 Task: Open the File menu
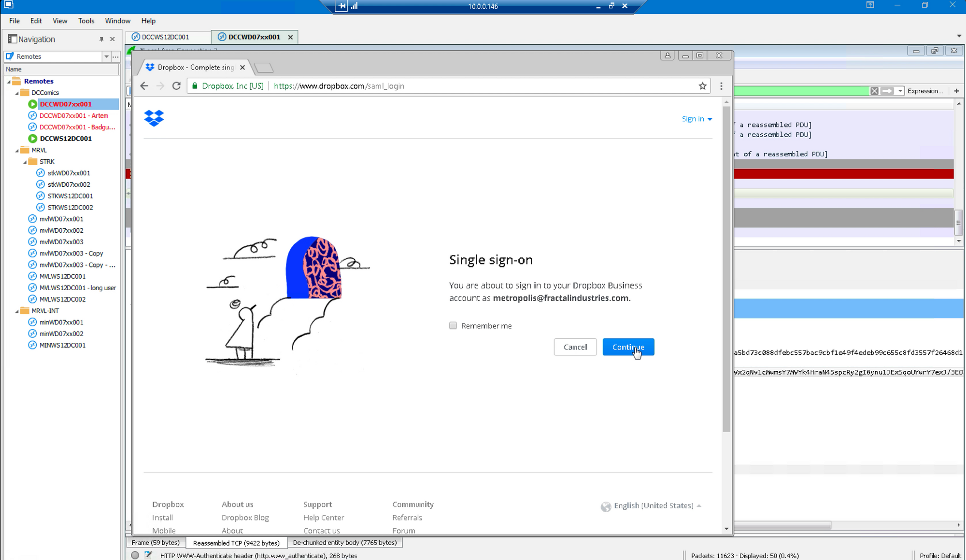pyautogui.click(x=14, y=21)
